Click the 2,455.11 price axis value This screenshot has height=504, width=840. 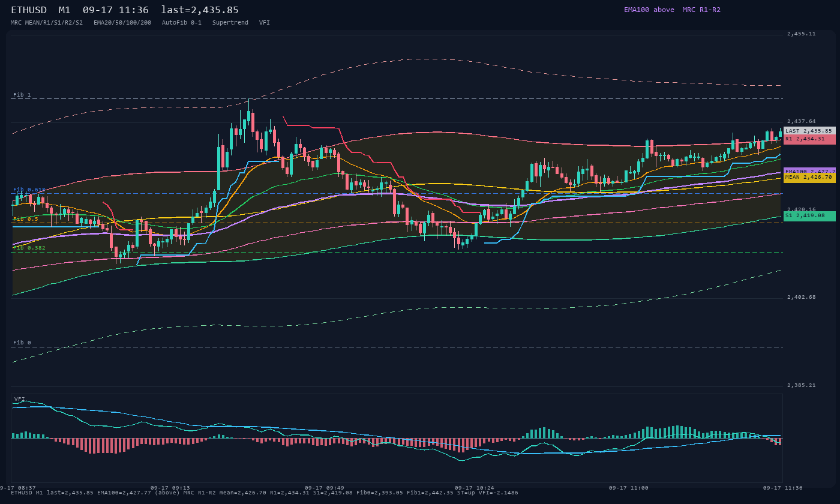coord(802,34)
